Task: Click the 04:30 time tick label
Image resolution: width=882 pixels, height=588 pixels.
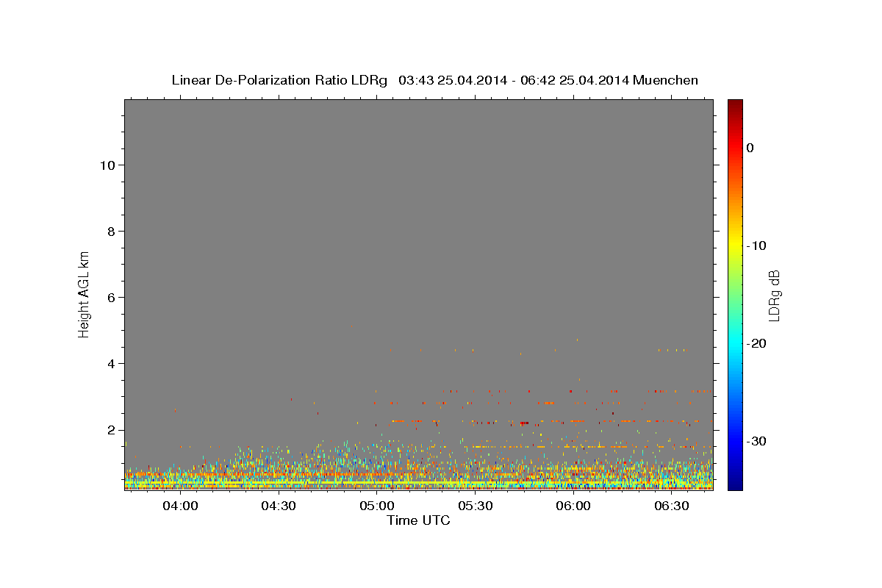Action: click(x=279, y=506)
